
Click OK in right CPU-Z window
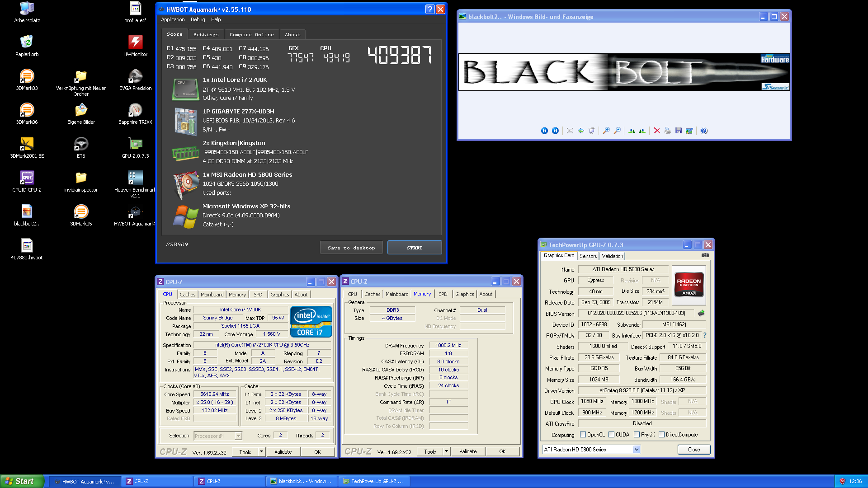[502, 451]
